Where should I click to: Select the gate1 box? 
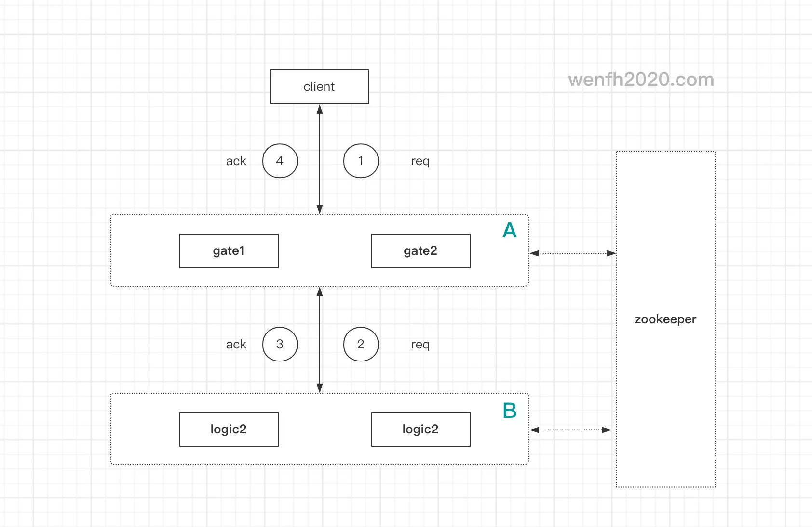coord(229,251)
